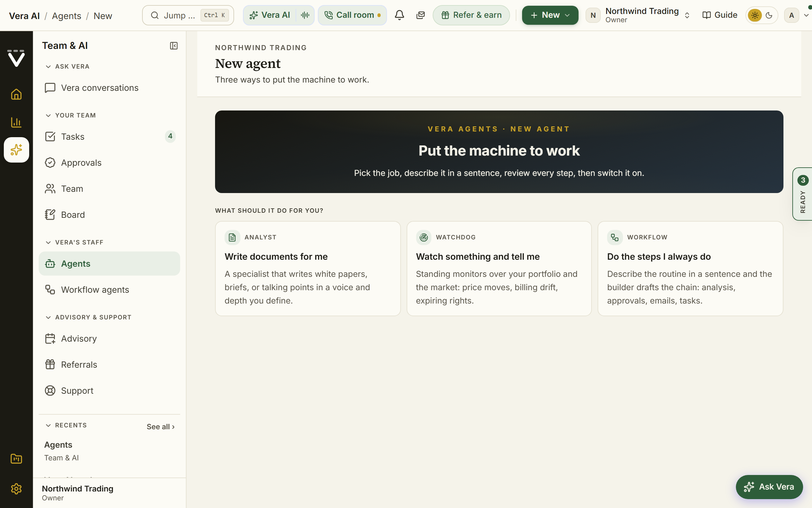Click the Vera AI breadcrumb
This screenshot has height=508, width=812.
(24, 16)
